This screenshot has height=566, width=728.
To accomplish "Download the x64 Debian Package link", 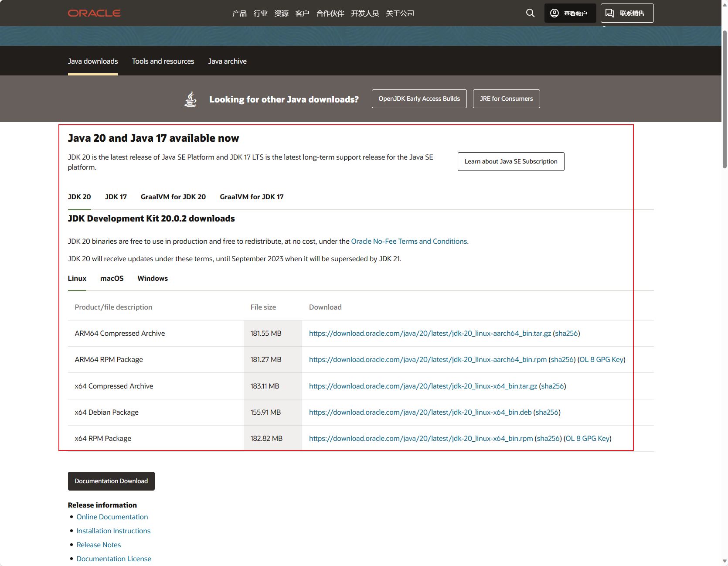I will point(420,413).
